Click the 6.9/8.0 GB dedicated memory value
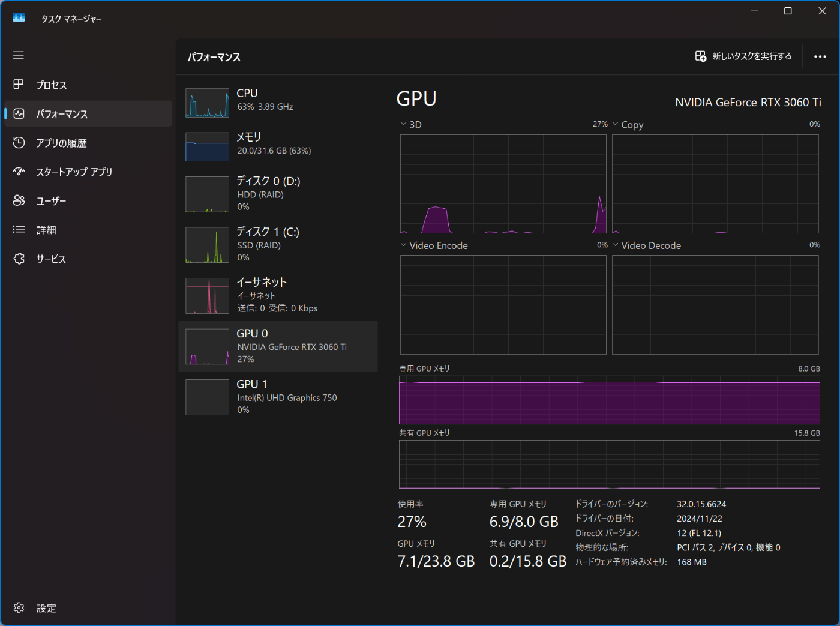This screenshot has height=626, width=840. tap(524, 522)
